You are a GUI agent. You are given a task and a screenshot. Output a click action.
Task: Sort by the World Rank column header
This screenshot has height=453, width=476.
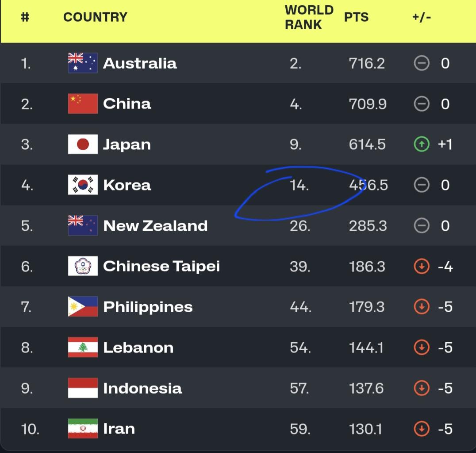pyautogui.click(x=309, y=17)
